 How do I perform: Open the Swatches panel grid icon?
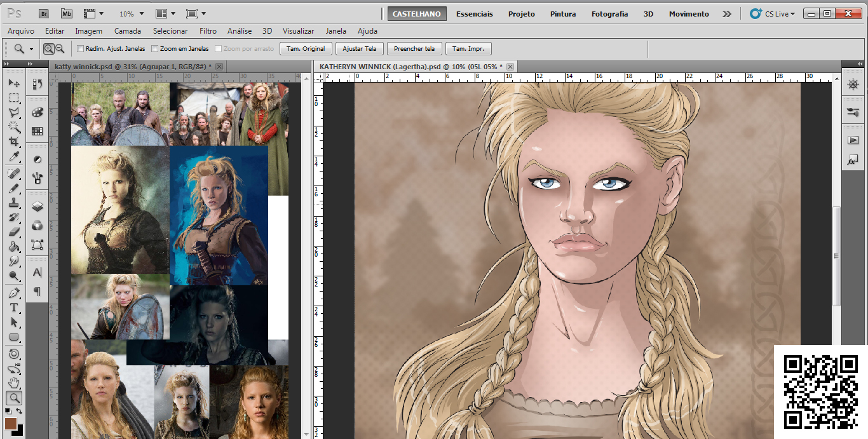pyautogui.click(x=37, y=131)
